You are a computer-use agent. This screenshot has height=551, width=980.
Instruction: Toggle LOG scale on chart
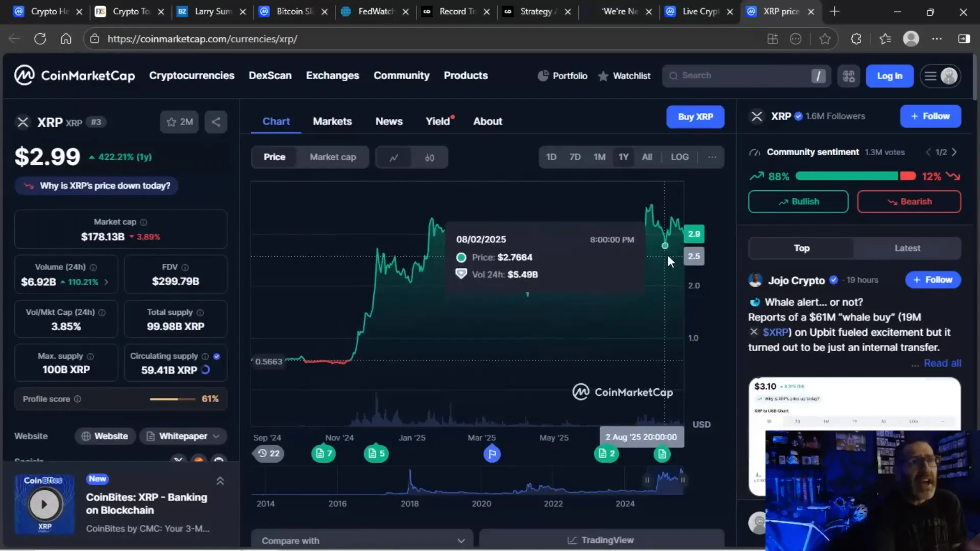(x=679, y=157)
